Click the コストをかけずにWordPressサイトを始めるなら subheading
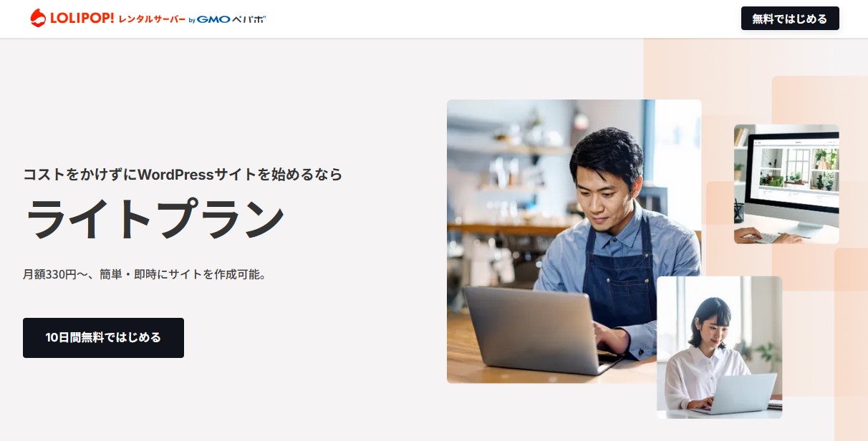This screenshot has width=868, height=441. (183, 174)
